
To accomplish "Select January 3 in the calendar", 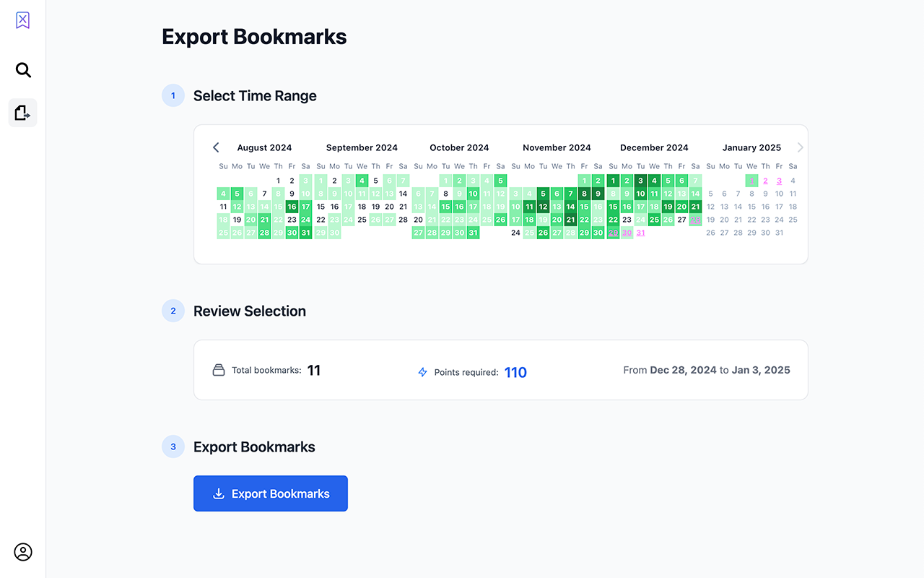I will 779,181.
